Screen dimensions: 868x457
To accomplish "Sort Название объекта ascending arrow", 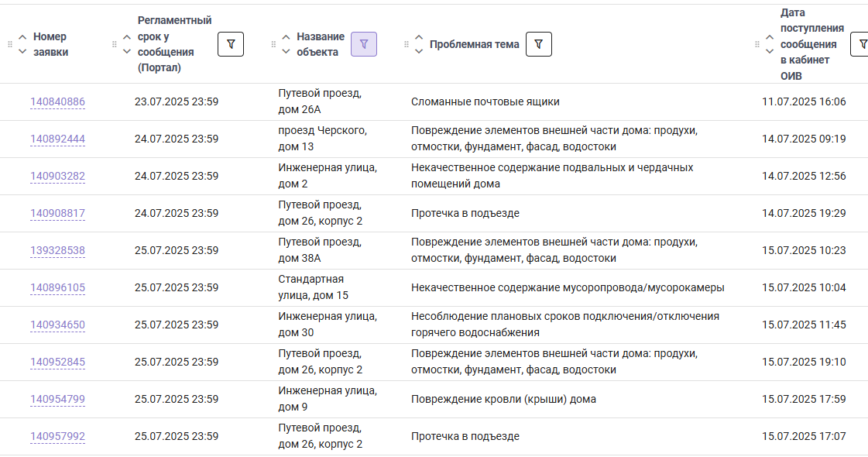I will [x=286, y=37].
